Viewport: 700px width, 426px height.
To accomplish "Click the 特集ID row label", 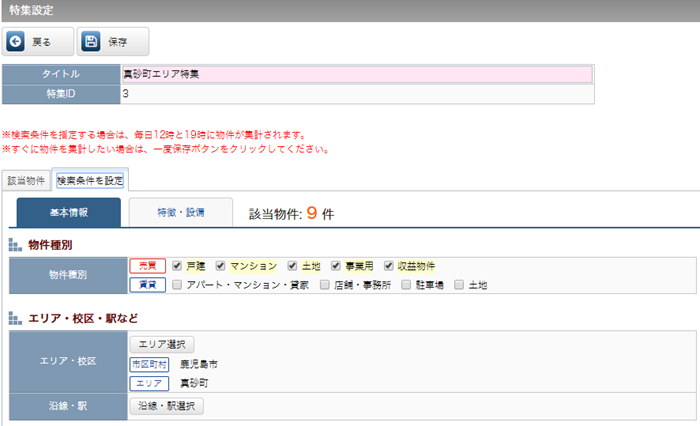I will tap(61, 94).
